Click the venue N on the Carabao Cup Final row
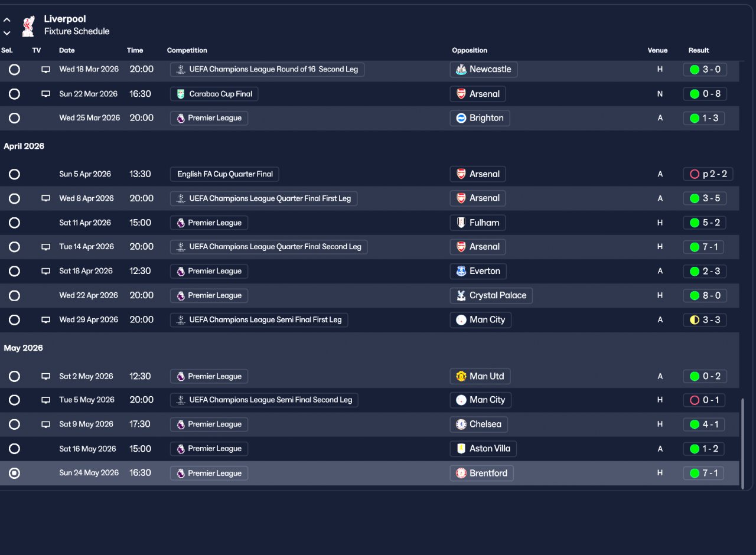 pyautogui.click(x=660, y=94)
